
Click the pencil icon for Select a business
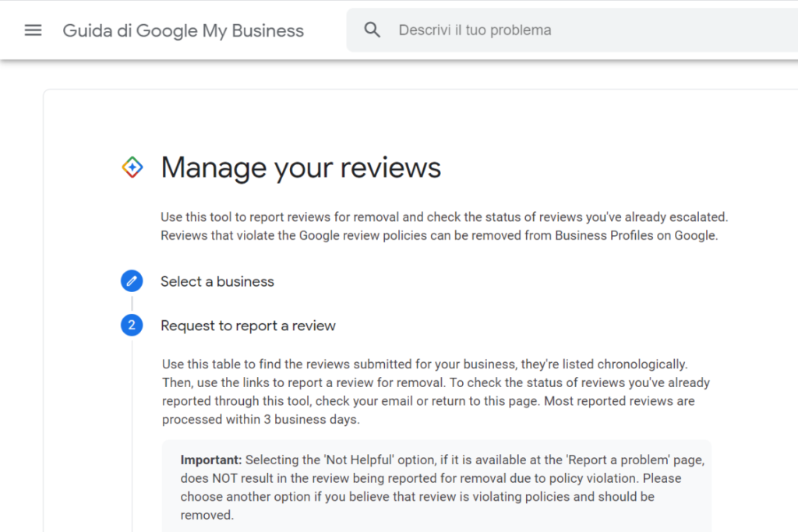tap(131, 281)
